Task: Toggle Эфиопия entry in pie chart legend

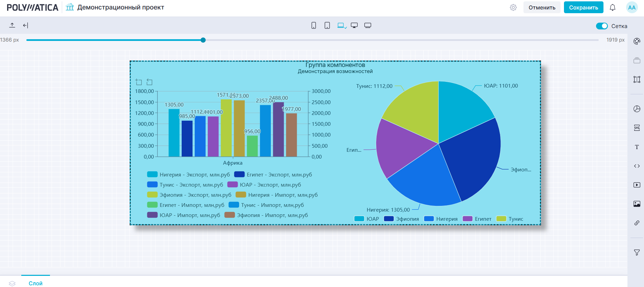Action: click(402, 219)
